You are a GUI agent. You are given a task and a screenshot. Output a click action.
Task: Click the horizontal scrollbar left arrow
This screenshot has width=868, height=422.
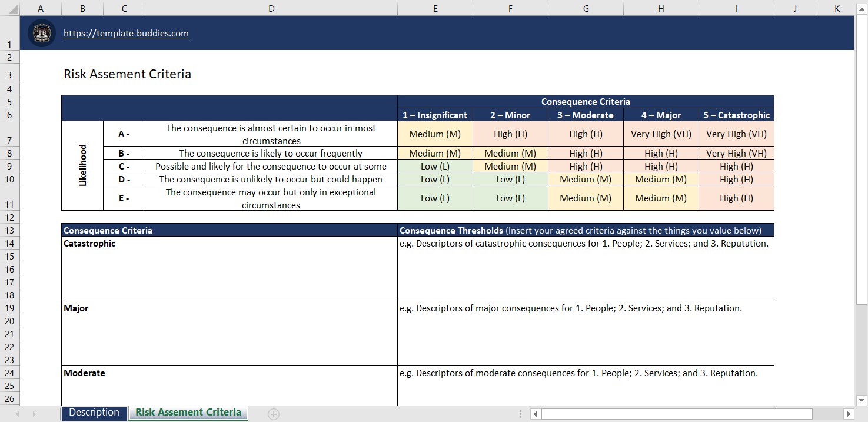tap(534, 413)
